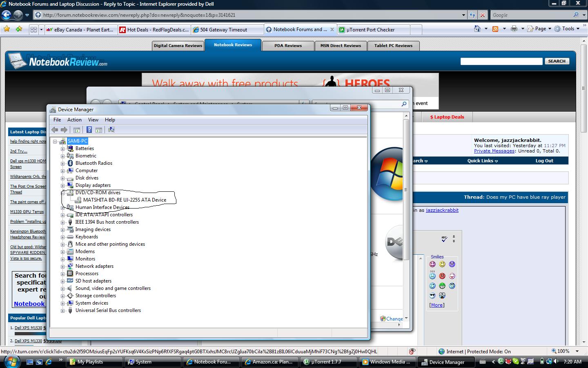Insert the green grinning smiley
The height and width of the screenshot is (368, 588).
(x=442, y=286)
